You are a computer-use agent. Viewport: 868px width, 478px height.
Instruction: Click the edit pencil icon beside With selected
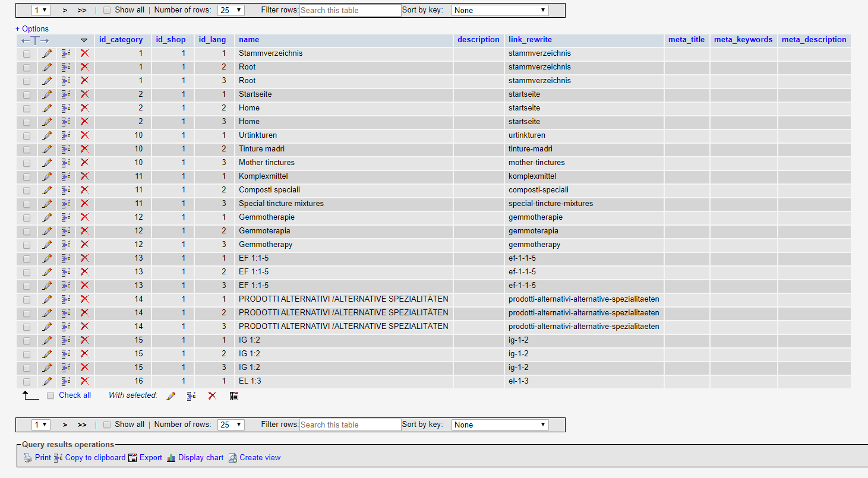171,395
